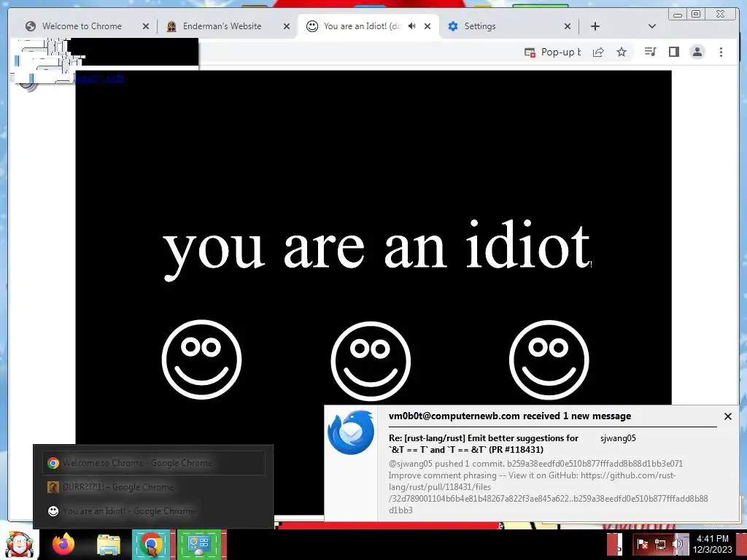Close the Settings tab

pos(568,27)
